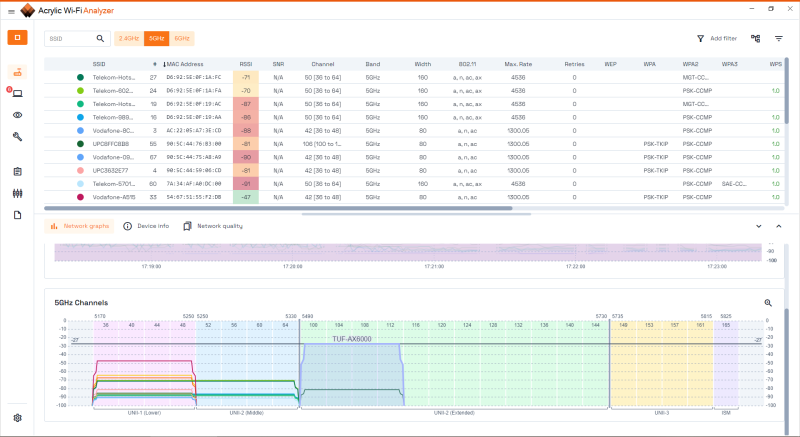Toggle the 5GHz band filter
Image resolution: width=800 pixels, height=437 pixels.
point(157,38)
